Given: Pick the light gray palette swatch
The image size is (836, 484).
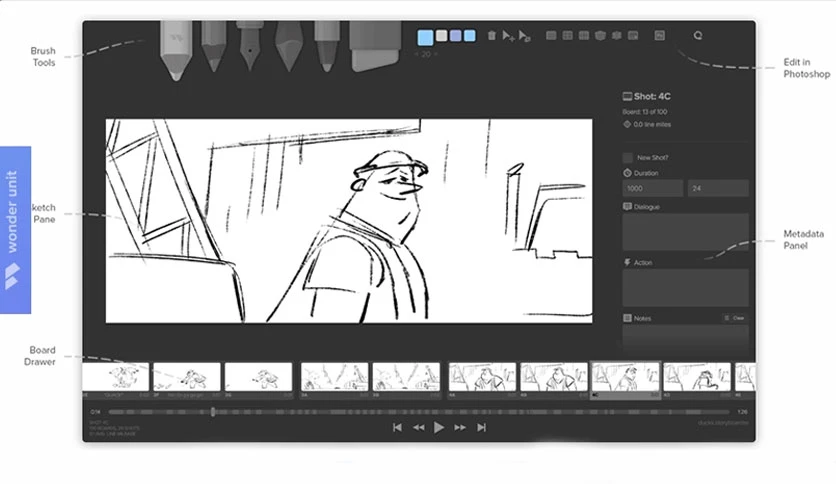Looking at the screenshot, I should (441, 36).
